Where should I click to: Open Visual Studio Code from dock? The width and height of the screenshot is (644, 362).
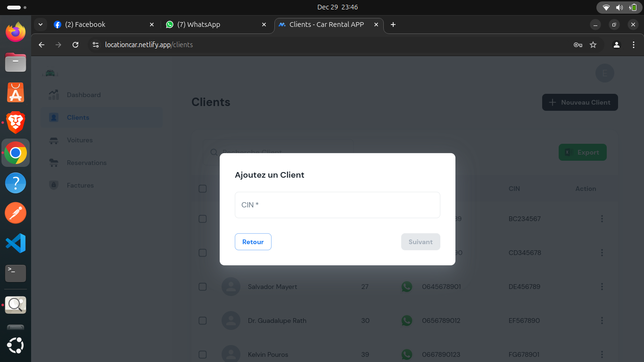(x=16, y=243)
